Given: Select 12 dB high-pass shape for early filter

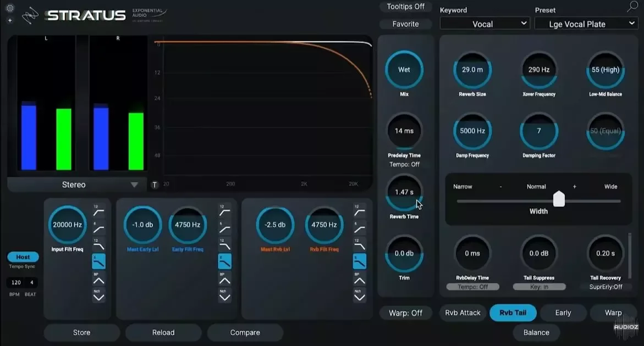Looking at the screenshot, I should pyautogui.click(x=225, y=211).
